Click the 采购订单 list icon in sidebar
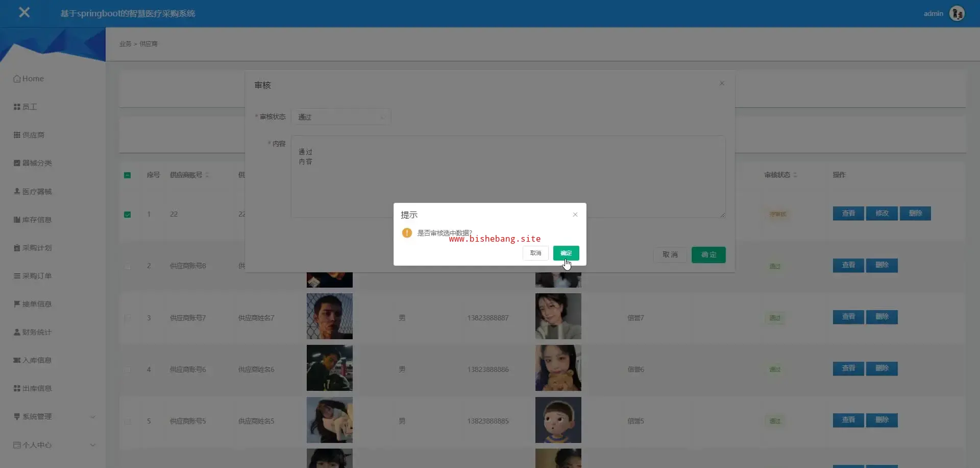 point(17,276)
